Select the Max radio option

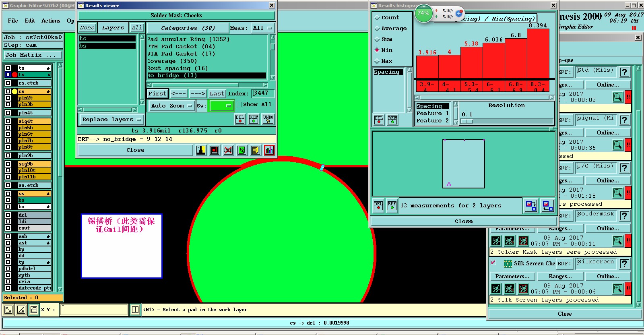pyautogui.click(x=377, y=61)
